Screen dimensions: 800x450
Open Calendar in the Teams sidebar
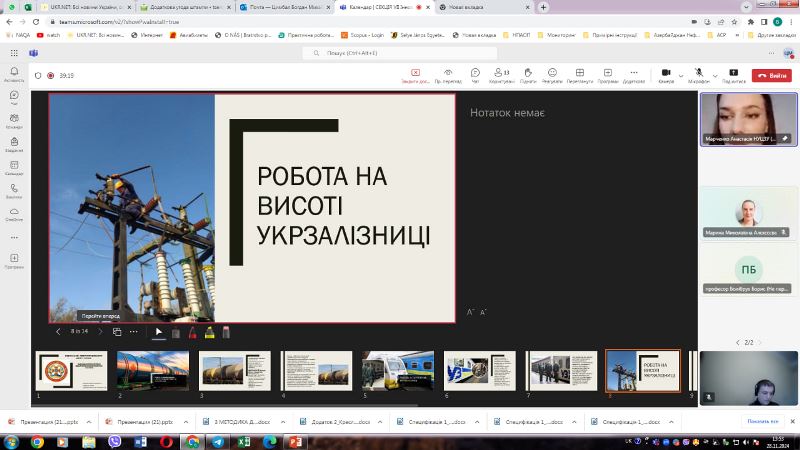[x=14, y=167]
